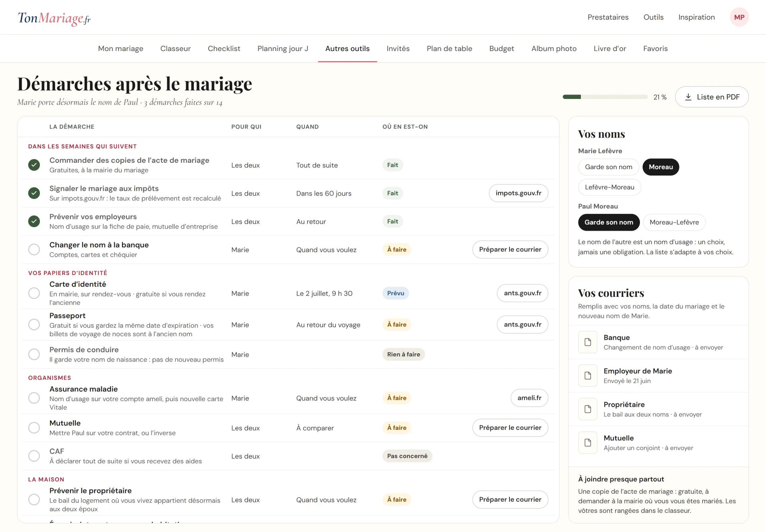Open the 'Plan de table' tab
The image size is (766, 532).
(x=449, y=49)
